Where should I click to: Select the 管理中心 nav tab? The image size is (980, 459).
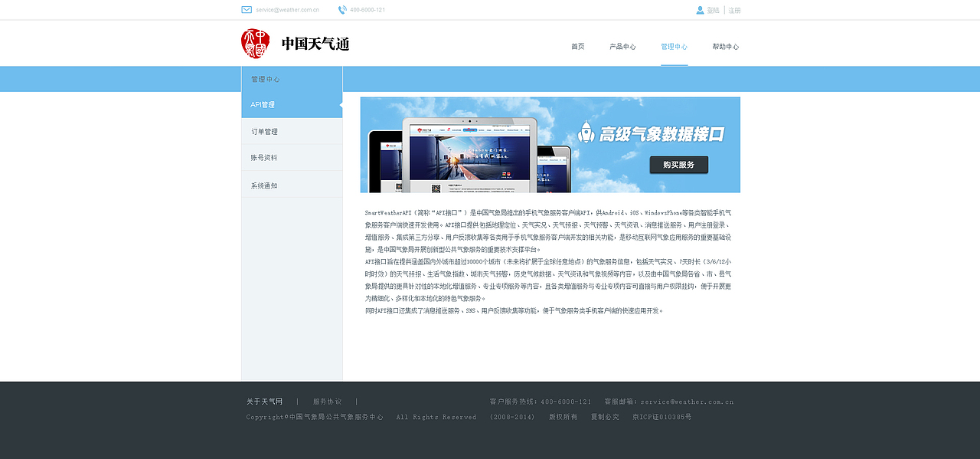click(x=674, y=46)
